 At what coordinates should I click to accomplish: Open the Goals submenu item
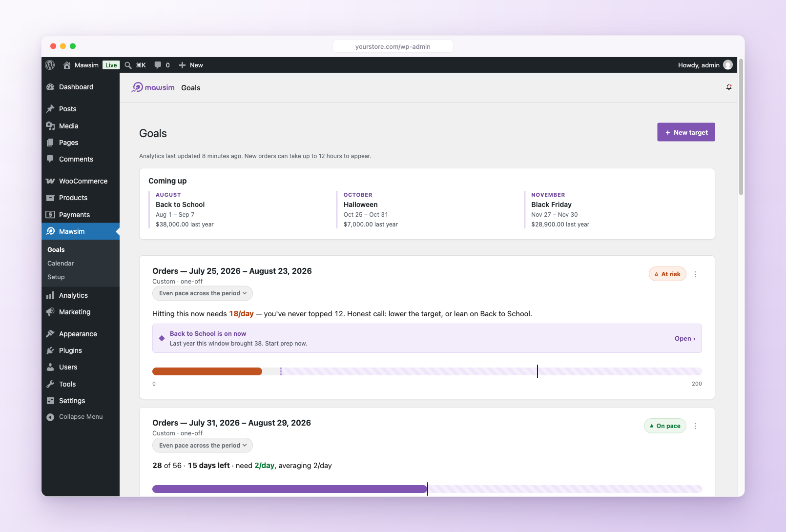pos(56,249)
